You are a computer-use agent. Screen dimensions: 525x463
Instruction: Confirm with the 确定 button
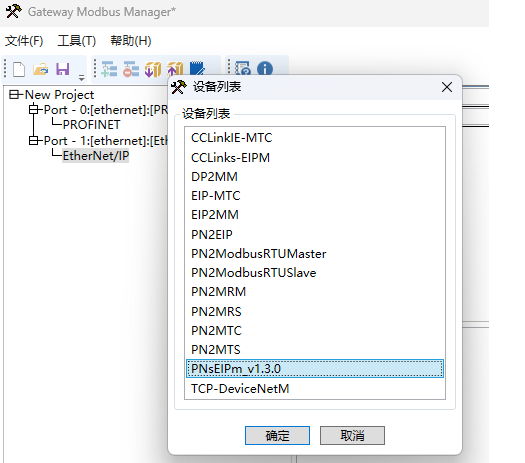[x=277, y=436]
